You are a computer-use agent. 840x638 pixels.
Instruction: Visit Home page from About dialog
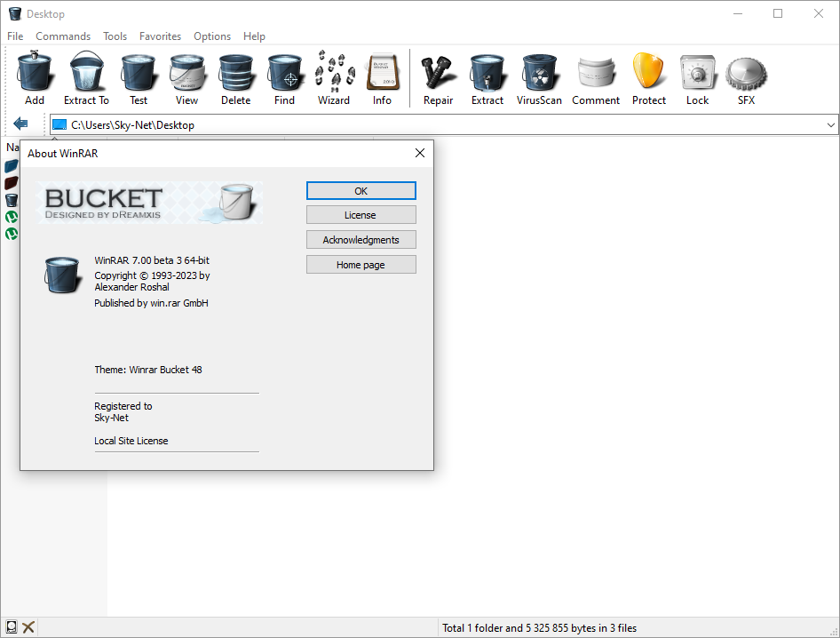coord(361,264)
